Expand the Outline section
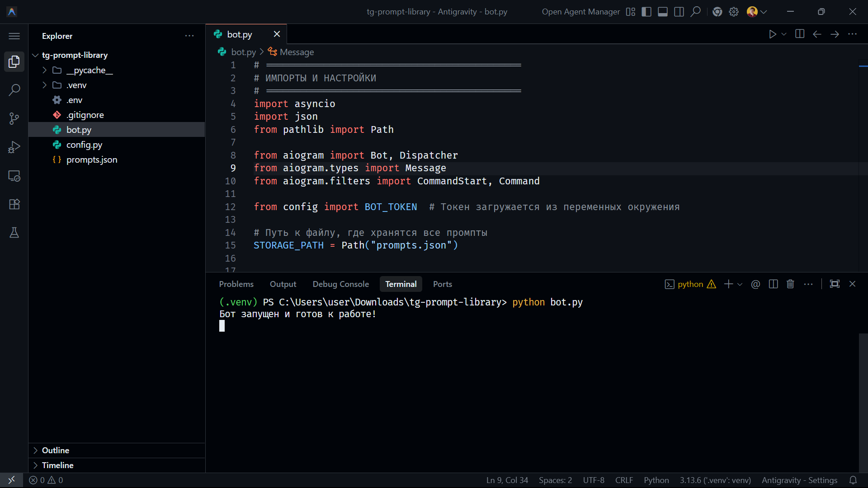Screen dimensions: 868x488 pyautogui.click(x=55, y=450)
